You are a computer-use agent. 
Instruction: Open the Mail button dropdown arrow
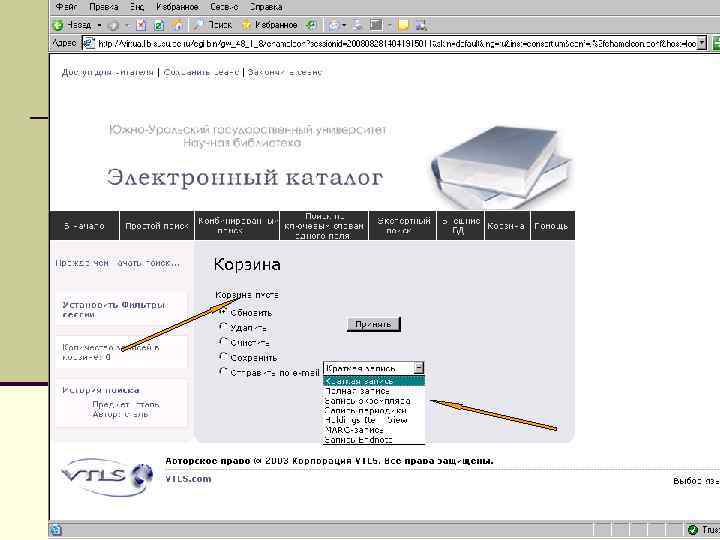point(343,25)
